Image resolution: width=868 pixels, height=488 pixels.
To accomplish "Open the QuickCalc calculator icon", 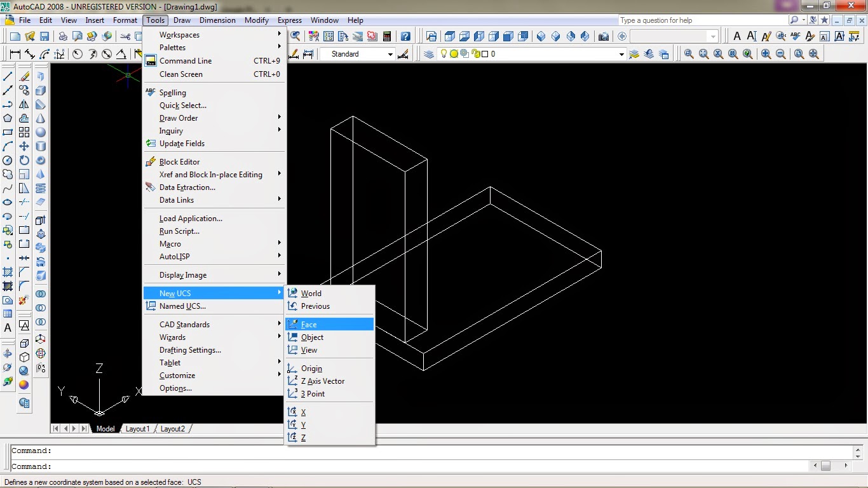I will point(387,36).
